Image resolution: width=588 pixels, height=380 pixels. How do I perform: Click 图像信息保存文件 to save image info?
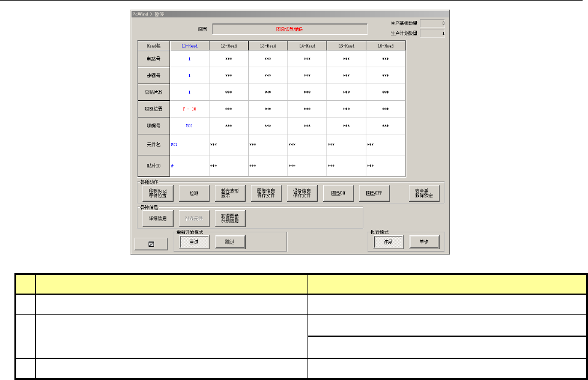(266, 193)
